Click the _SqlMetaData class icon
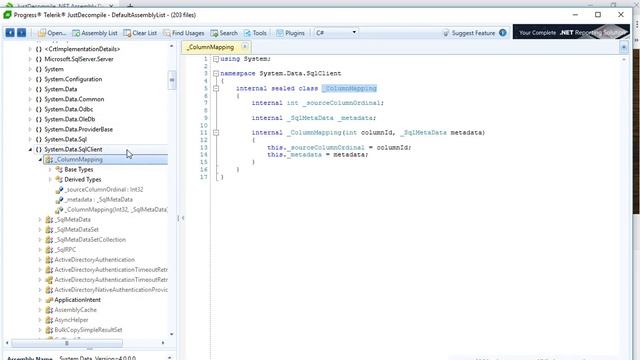640x360 pixels. coord(49,220)
